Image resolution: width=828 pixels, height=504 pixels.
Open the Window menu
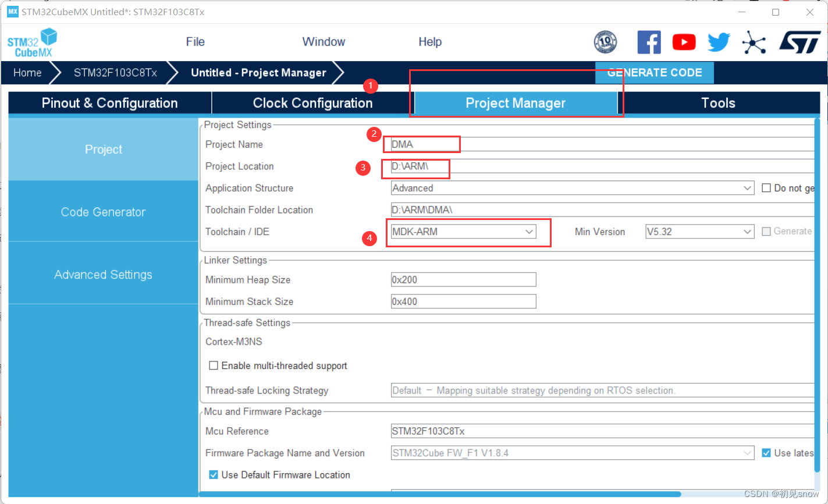324,42
